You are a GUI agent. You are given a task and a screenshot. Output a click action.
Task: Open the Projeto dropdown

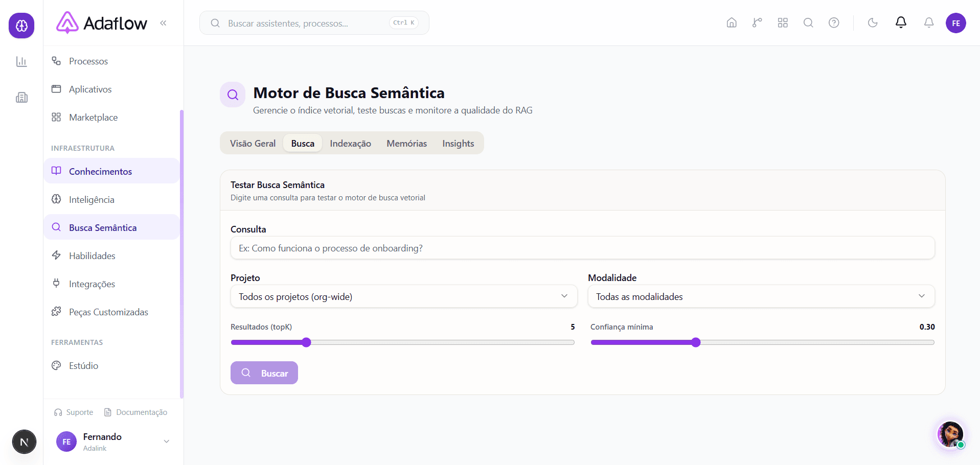404,297
